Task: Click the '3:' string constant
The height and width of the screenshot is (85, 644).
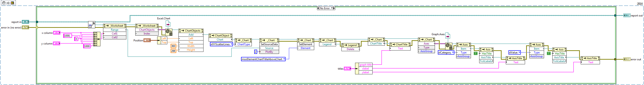Action: [x=76, y=39]
